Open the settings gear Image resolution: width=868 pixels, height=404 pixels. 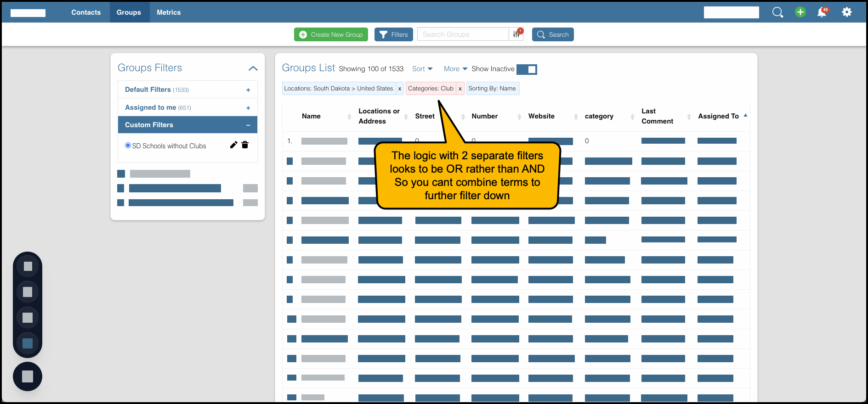(847, 12)
